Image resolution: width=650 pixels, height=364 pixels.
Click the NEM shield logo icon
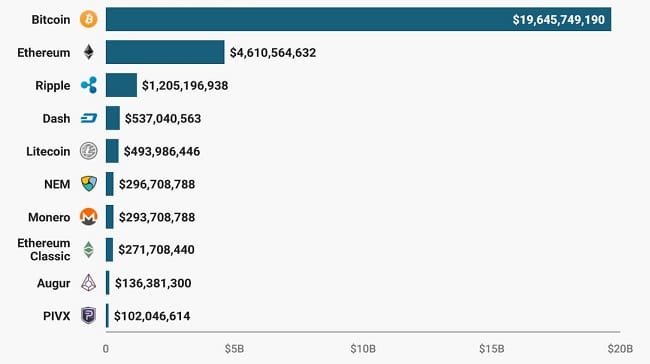tap(89, 184)
